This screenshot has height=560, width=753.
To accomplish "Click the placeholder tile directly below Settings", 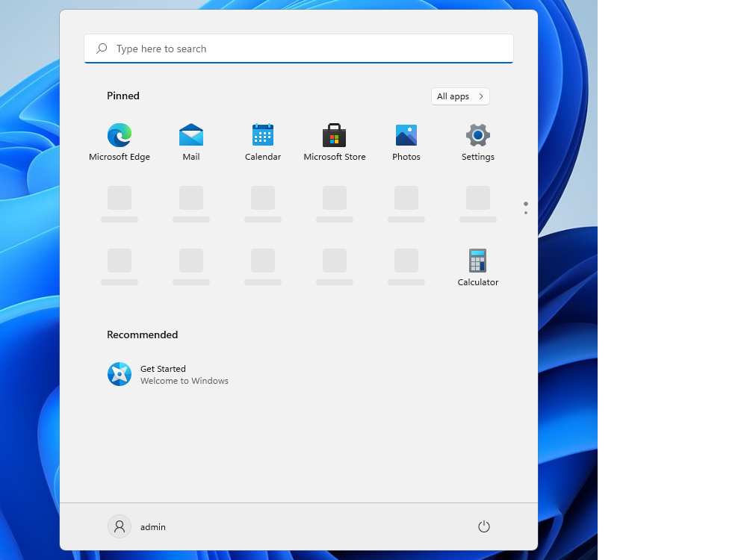I will [478, 199].
